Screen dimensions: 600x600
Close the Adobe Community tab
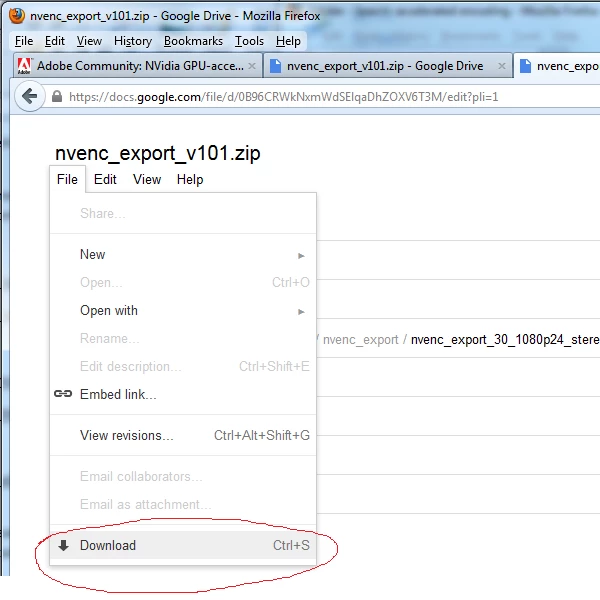[x=252, y=66]
